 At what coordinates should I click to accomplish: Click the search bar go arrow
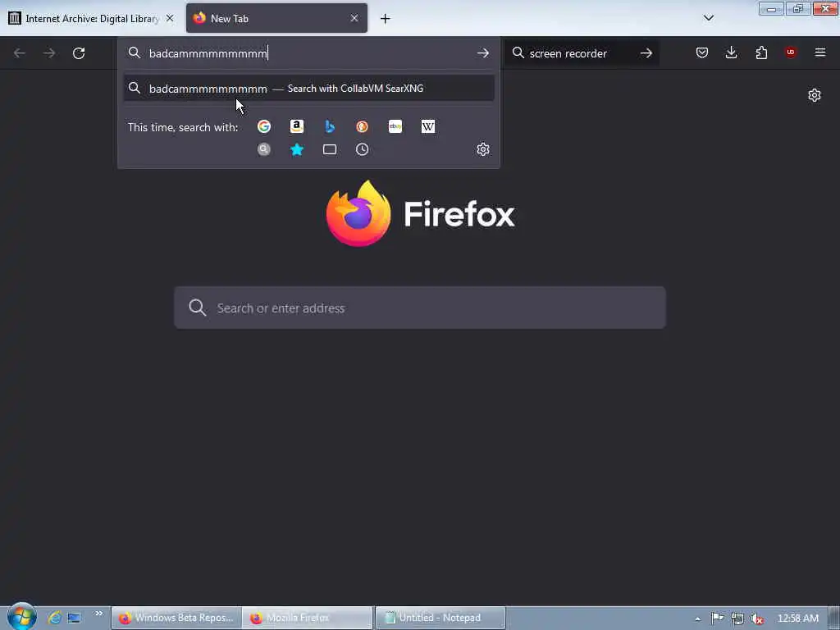click(646, 53)
